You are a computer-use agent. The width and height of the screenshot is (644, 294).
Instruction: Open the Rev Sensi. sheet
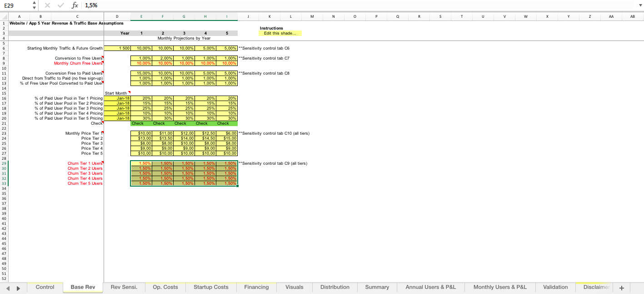124,287
